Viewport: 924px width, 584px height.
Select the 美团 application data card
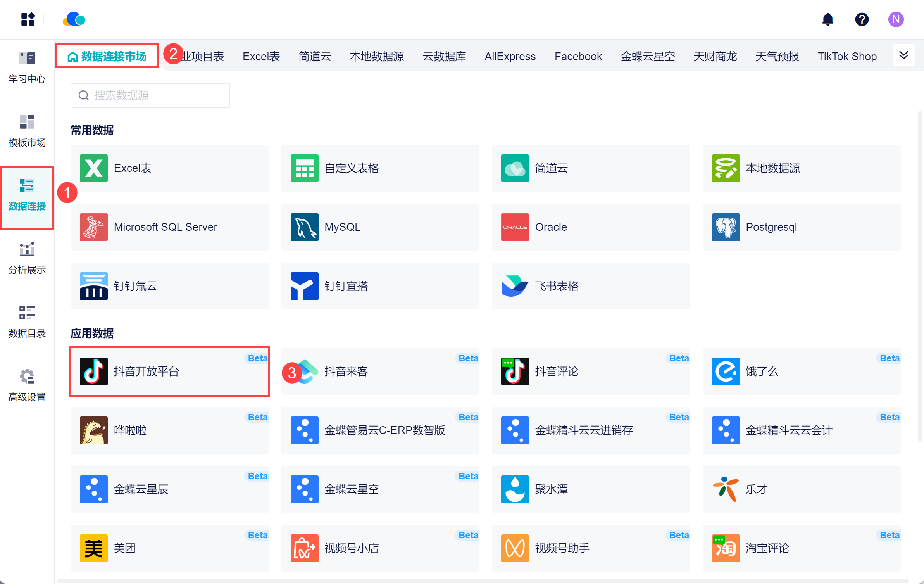coord(169,548)
